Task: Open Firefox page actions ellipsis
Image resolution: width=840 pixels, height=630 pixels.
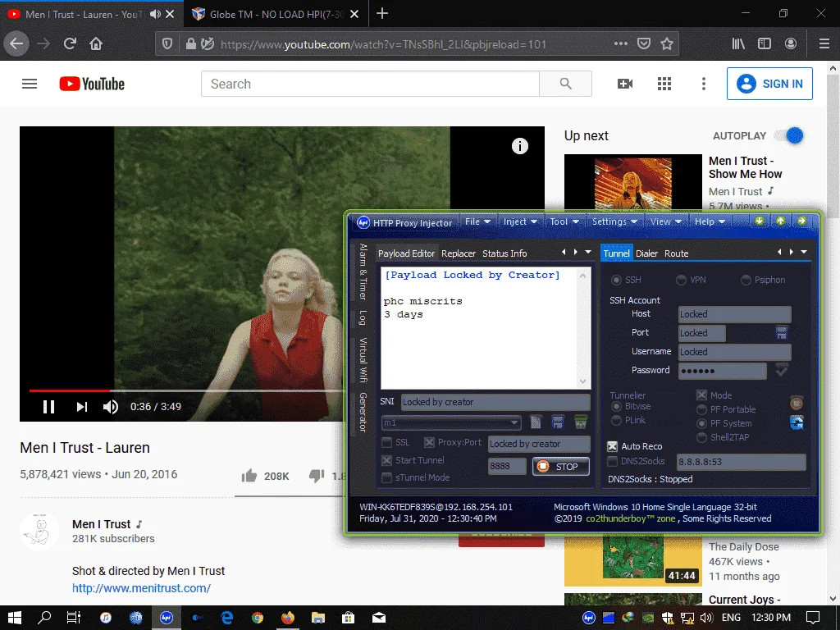Action: (x=620, y=43)
